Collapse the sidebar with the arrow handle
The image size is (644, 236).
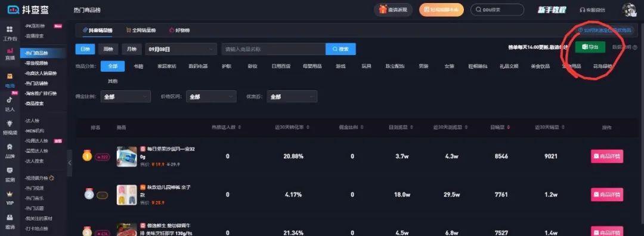pos(69,163)
